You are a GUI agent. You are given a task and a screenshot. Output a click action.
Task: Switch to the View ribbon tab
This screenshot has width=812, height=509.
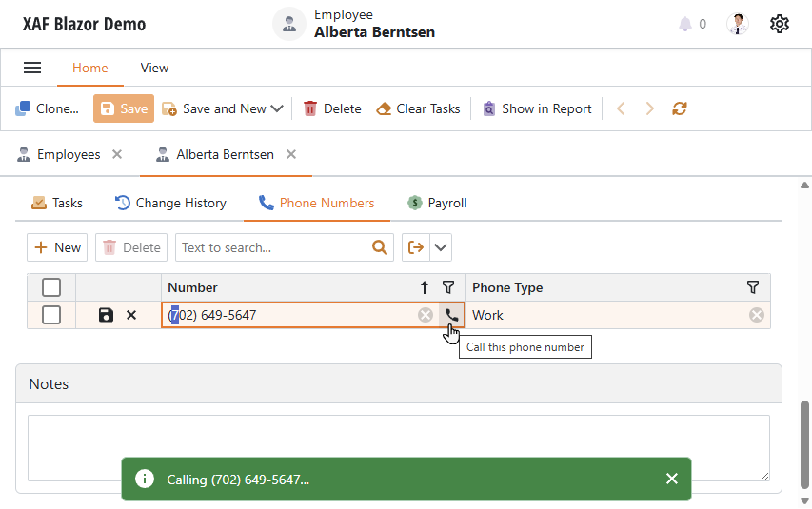tap(154, 68)
